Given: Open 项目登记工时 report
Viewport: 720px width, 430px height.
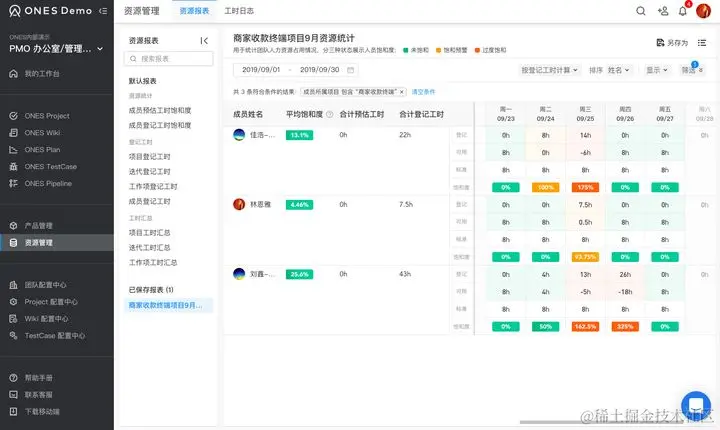Looking at the screenshot, I should pyautogui.click(x=149, y=157).
